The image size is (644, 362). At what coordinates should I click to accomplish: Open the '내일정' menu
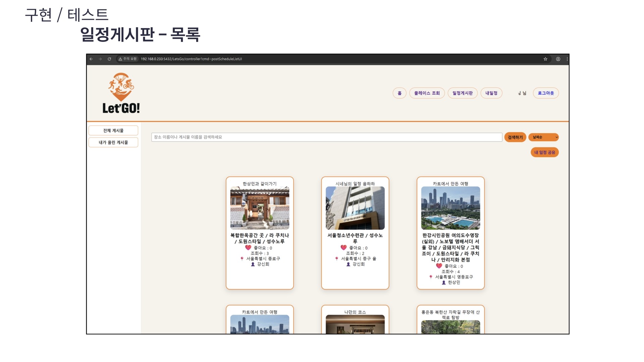coord(491,93)
